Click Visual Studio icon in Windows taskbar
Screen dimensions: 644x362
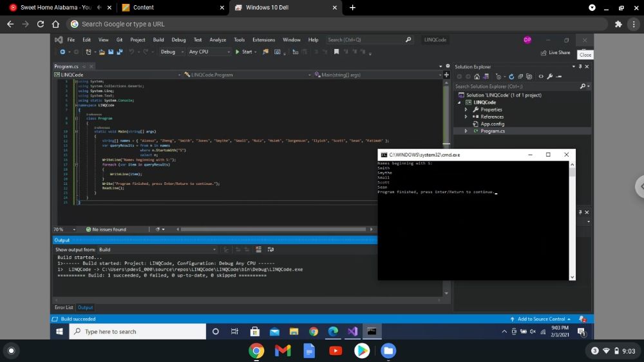point(352,331)
